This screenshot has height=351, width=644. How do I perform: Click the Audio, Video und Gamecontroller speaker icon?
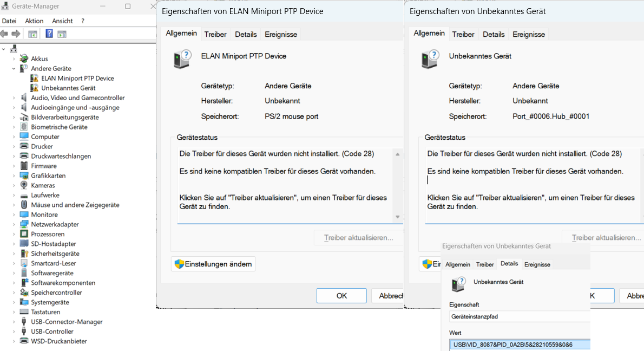[x=24, y=97]
